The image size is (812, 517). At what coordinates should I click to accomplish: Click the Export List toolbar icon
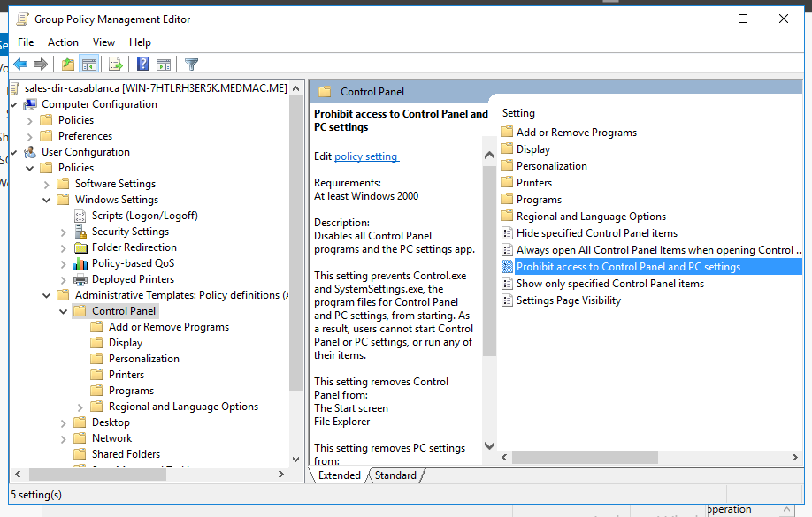click(115, 63)
